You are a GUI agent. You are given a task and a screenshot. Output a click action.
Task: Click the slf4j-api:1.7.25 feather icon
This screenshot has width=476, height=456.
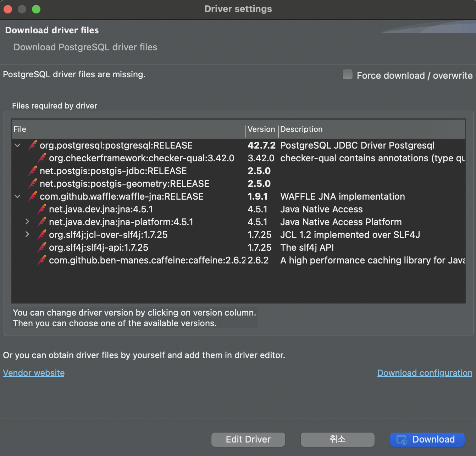(42, 248)
